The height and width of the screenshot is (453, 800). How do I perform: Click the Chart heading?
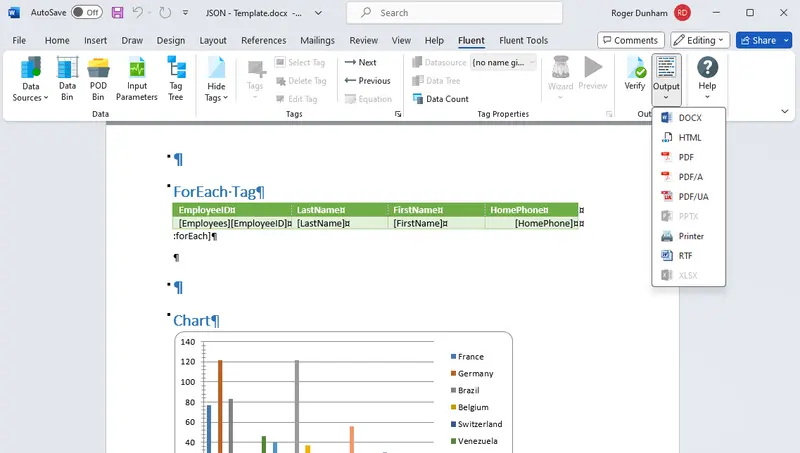coord(194,320)
